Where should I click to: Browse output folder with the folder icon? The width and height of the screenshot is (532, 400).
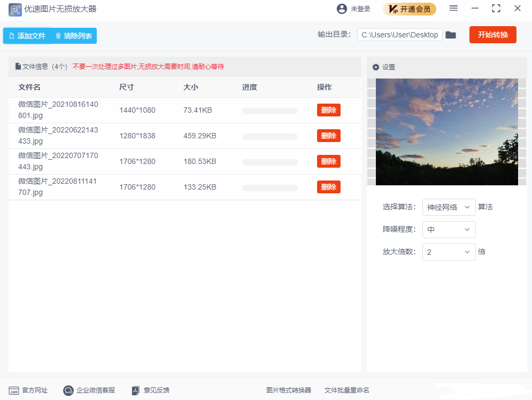tap(451, 34)
